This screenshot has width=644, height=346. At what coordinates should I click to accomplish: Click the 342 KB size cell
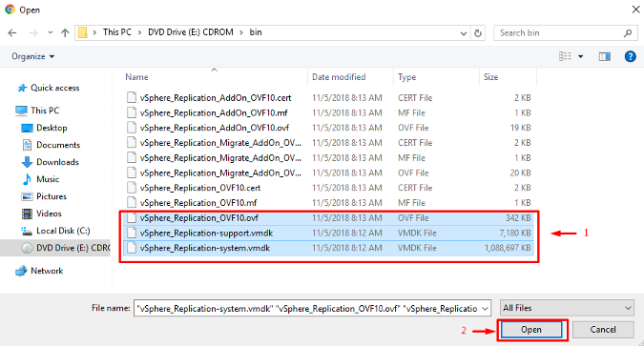518,218
